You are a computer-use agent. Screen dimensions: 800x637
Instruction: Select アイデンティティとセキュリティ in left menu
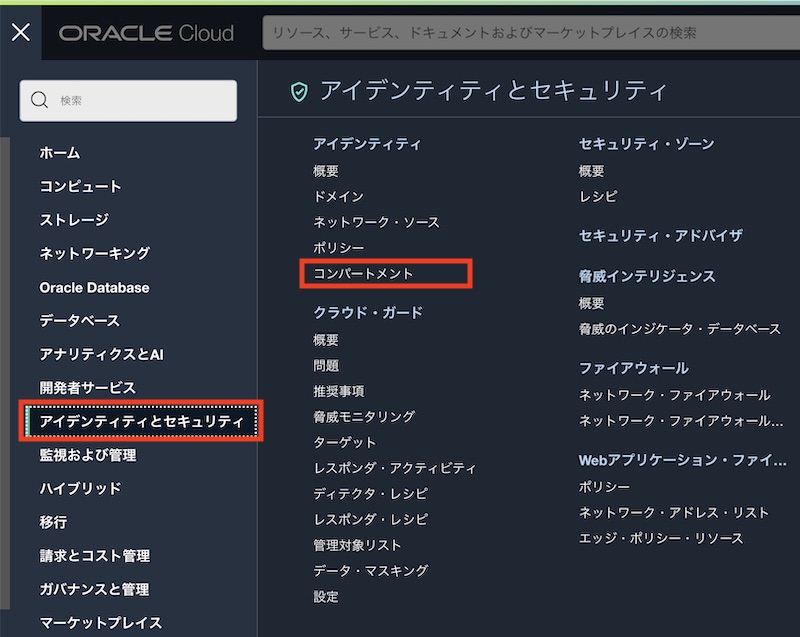pos(141,421)
